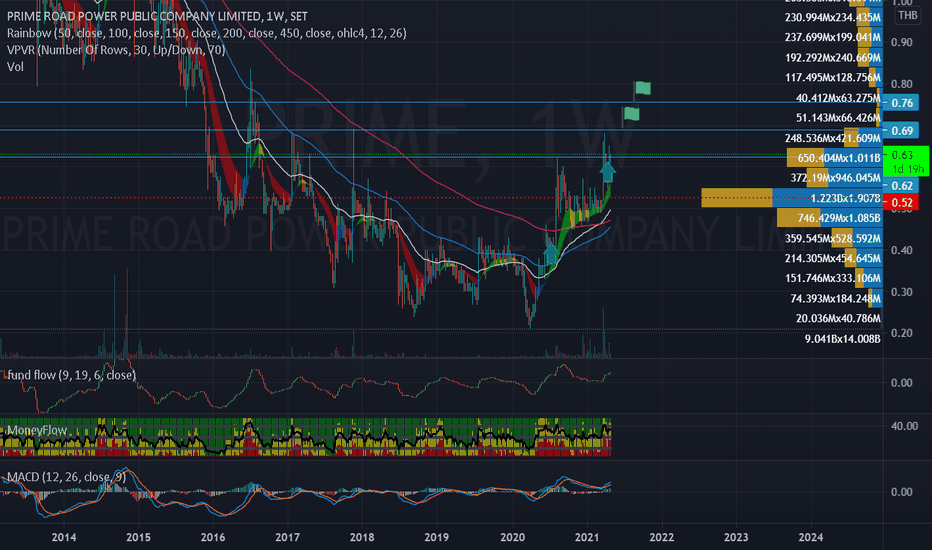Screen dimensions: 932x550
Task: Click the blue 0.62 price label
Action: [x=901, y=186]
